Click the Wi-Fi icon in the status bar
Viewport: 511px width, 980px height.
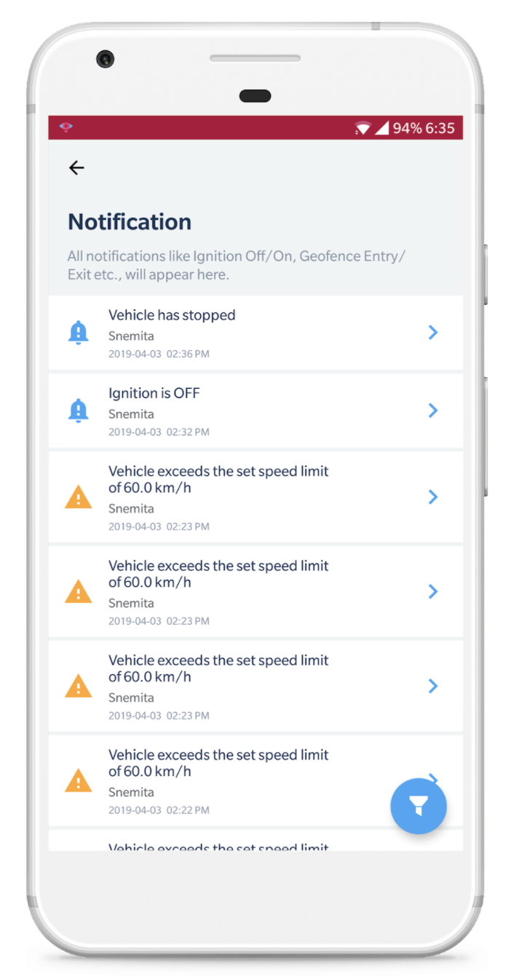tap(363, 129)
